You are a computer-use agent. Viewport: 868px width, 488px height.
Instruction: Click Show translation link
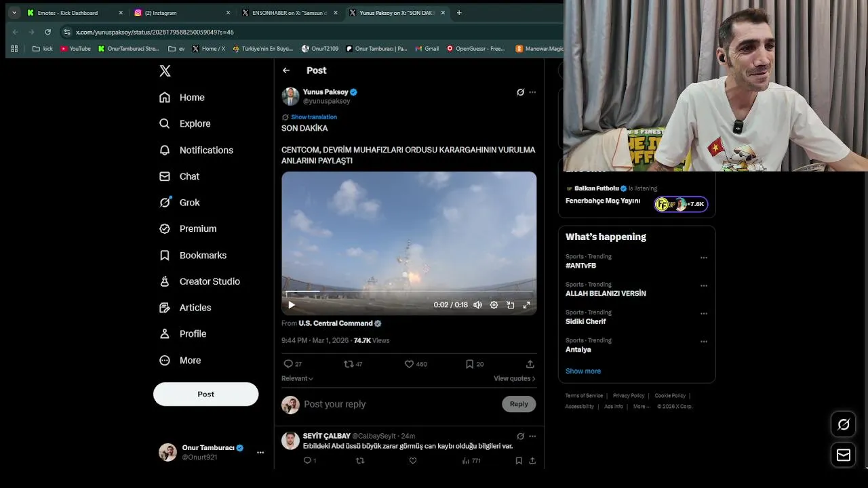point(314,117)
